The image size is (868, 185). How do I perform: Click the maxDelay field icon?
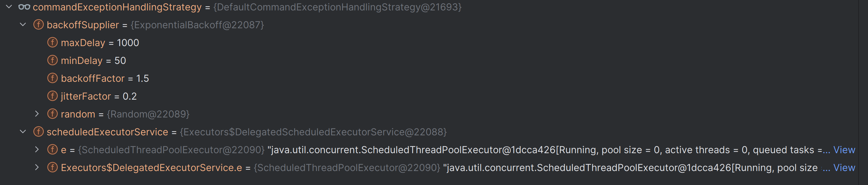pos(52,43)
